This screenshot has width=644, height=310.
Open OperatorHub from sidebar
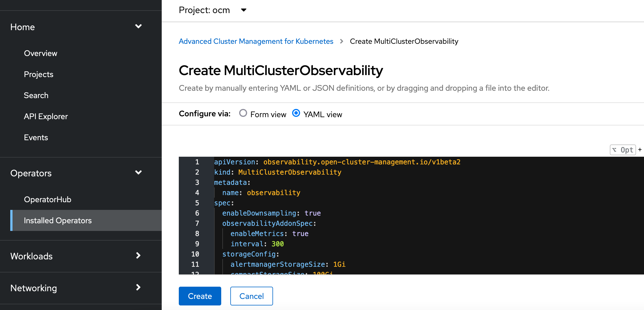pyautogui.click(x=48, y=199)
